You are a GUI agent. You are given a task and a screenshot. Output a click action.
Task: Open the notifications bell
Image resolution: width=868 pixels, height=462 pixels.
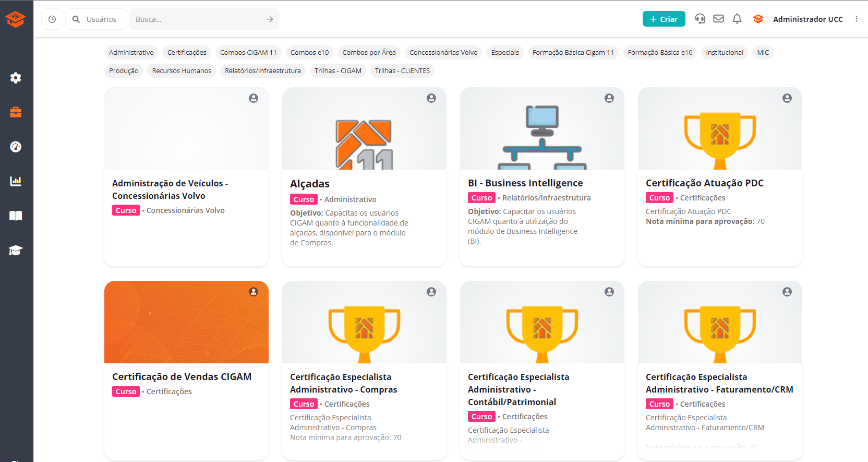coord(737,19)
